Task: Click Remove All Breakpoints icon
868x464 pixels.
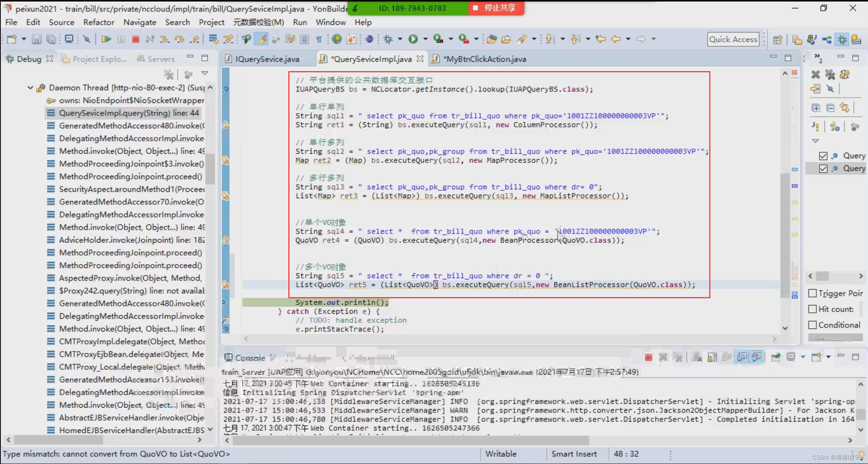Action: tap(830, 75)
